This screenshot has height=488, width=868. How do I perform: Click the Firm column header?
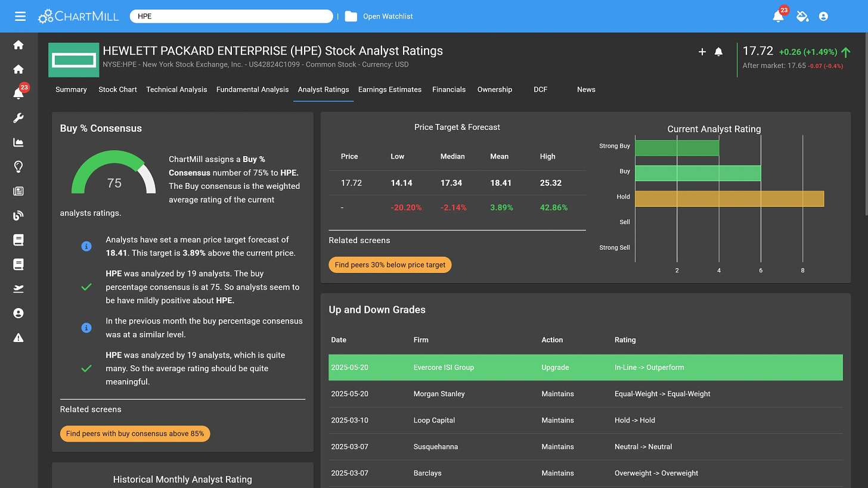click(421, 340)
